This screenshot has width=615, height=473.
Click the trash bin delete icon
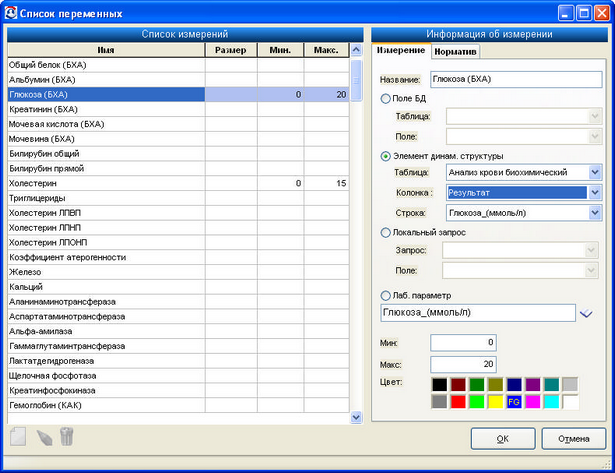(67, 437)
